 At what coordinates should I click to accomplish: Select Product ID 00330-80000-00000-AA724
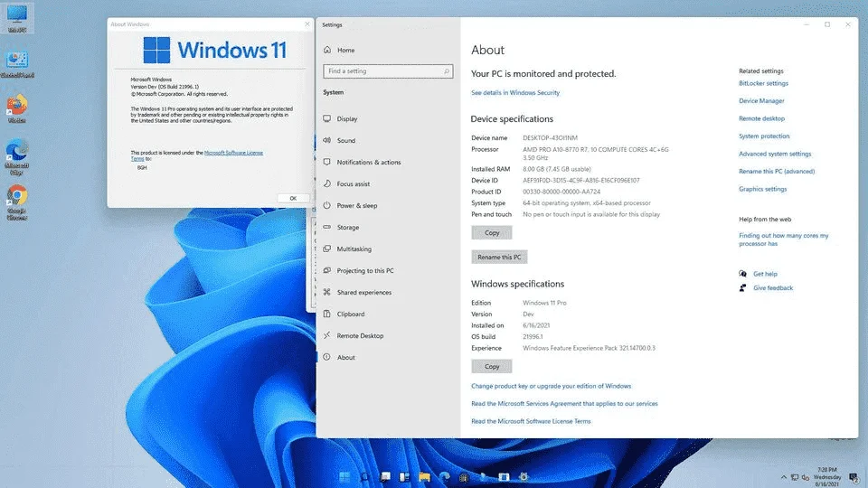click(x=561, y=192)
